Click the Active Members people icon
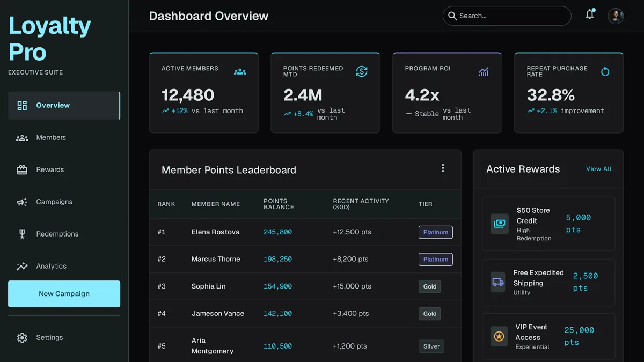Image resolution: width=644 pixels, height=362 pixels. point(240,71)
